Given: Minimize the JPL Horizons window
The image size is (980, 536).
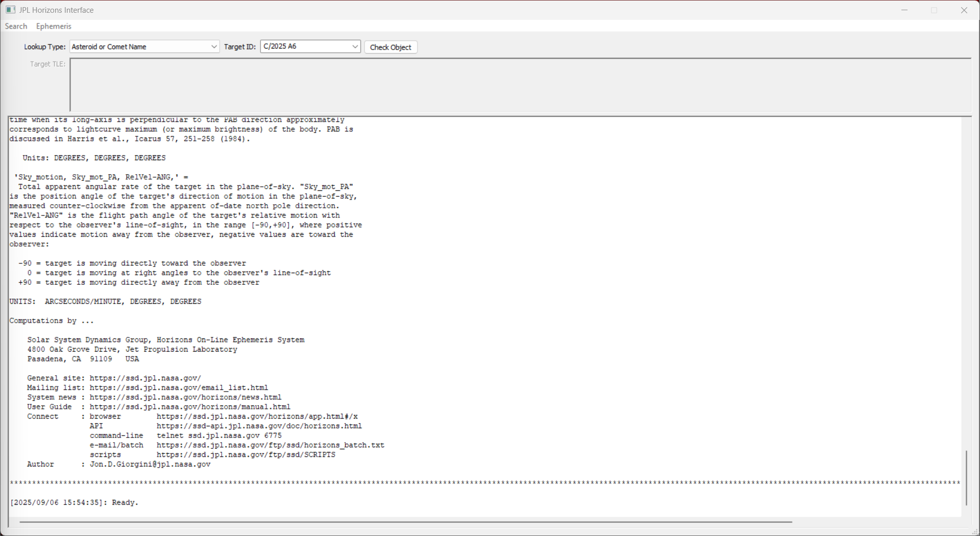Looking at the screenshot, I should click(904, 10).
